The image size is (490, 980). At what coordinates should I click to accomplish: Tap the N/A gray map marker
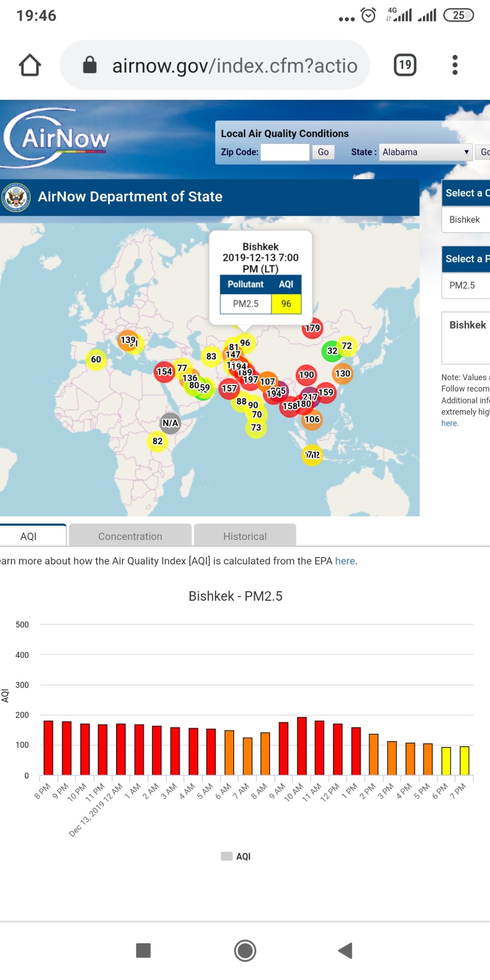tap(170, 423)
